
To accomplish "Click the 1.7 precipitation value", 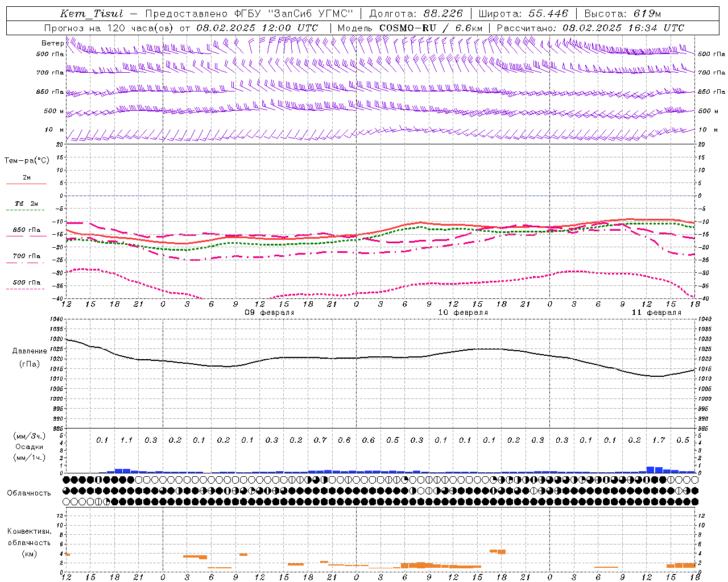I will tap(659, 440).
